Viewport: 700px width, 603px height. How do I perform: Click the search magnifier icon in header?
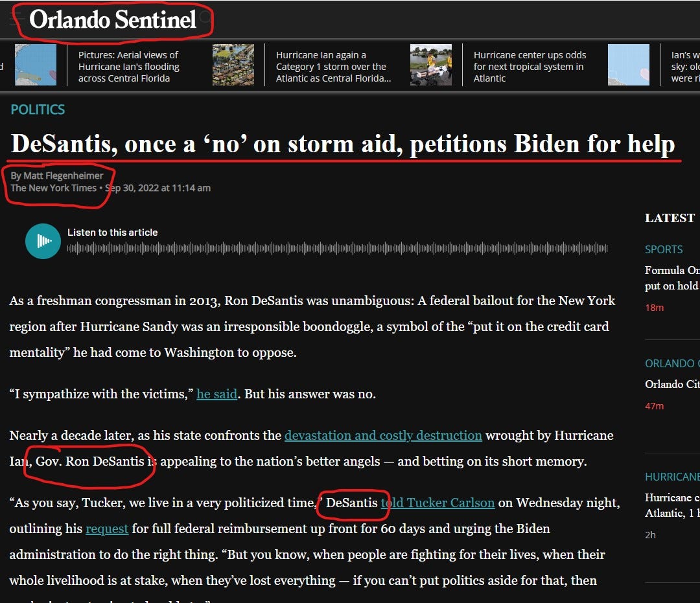206,17
